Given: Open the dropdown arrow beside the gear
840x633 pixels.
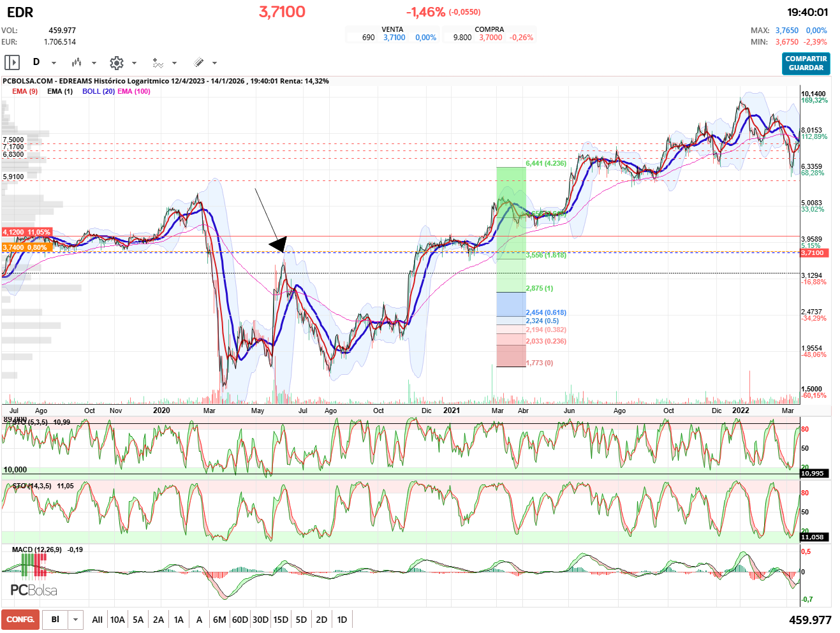Looking at the screenshot, I should tap(134, 63).
